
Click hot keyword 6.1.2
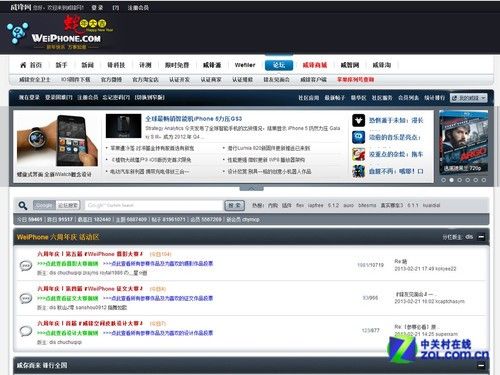[x=333, y=205]
